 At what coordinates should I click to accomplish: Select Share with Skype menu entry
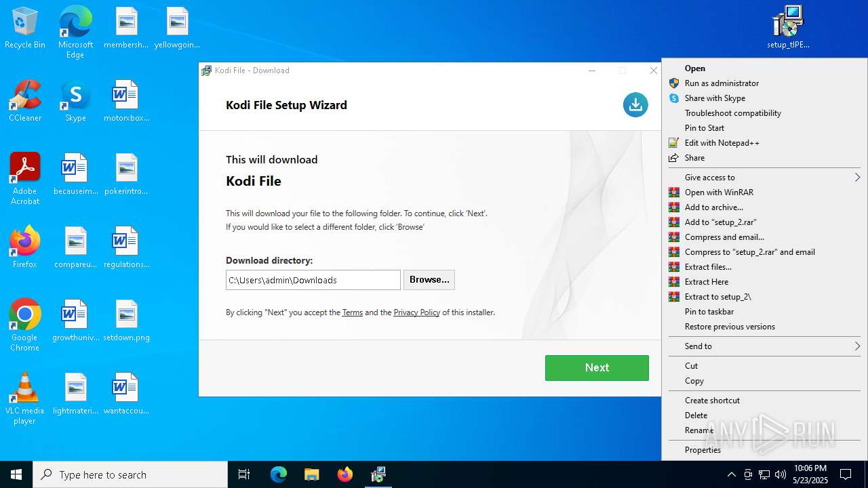(764, 98)
